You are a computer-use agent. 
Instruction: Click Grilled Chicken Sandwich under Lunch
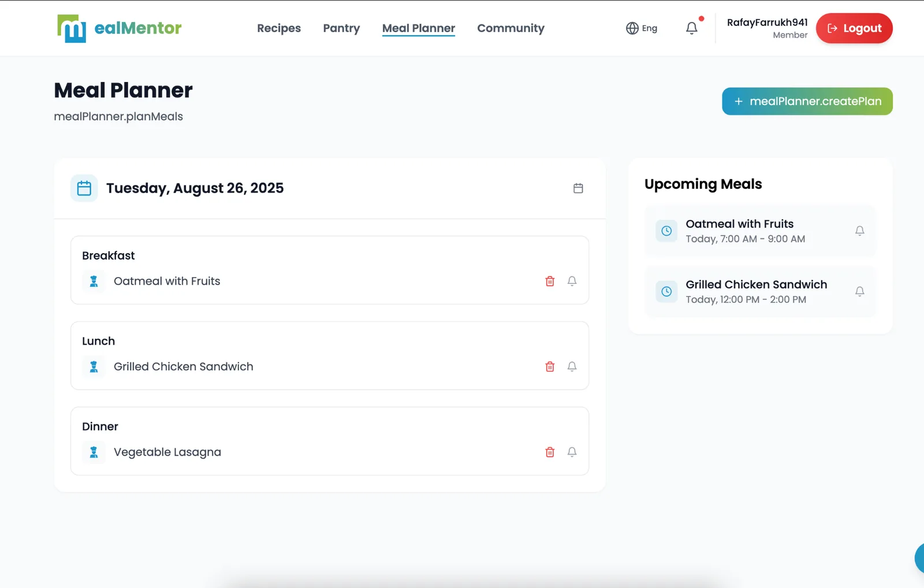[x=184, y=366]
